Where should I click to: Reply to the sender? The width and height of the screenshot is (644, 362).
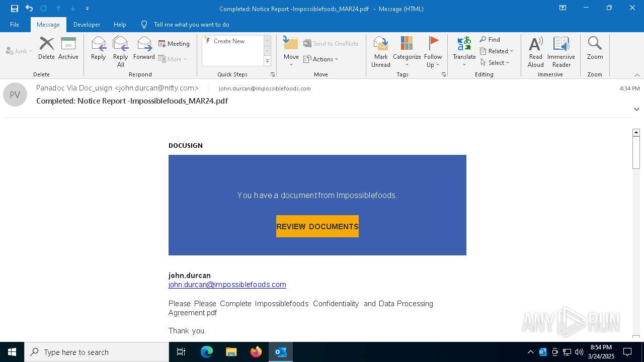pyautogui.click(x=99, y=48)
